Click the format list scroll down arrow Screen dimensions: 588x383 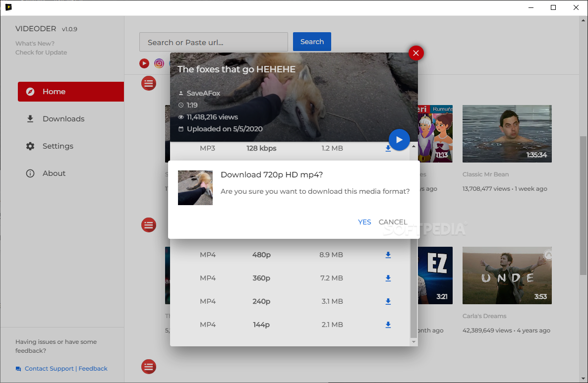pos(413,341)
